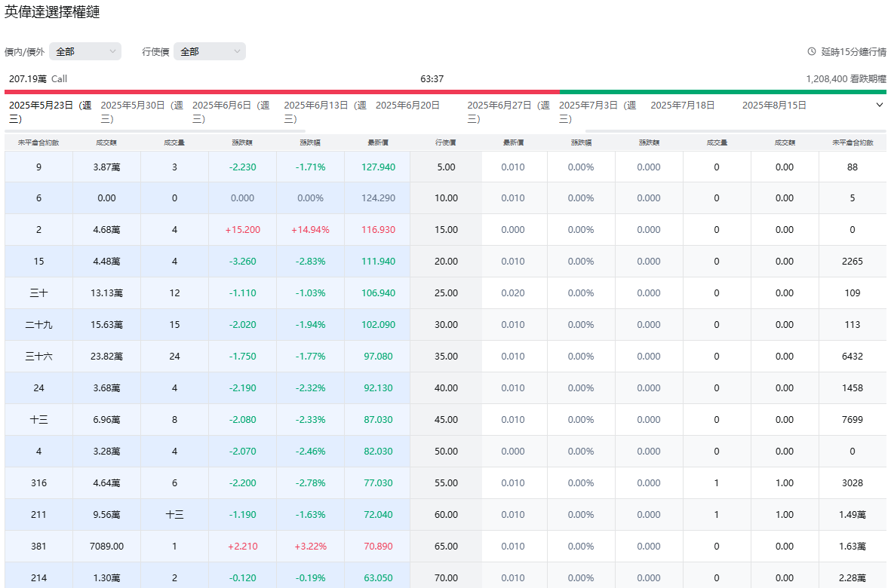Viewport: 891px width, 588px height.
Task: Click the 207.19萬 Call volume summary
Action: click(38, 79)
